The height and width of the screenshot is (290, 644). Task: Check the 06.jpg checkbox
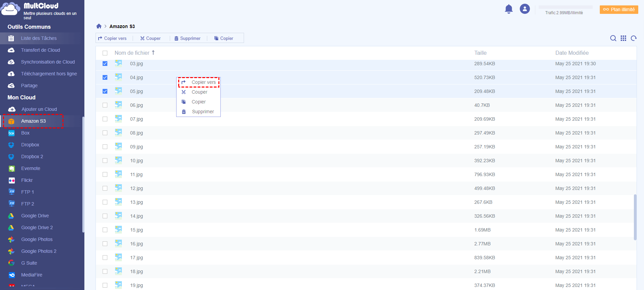[105, 105]
